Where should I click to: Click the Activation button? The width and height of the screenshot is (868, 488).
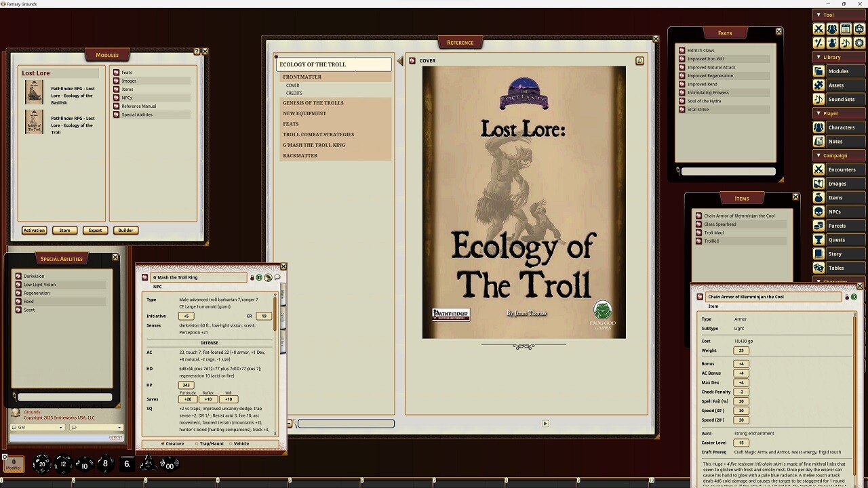coord(34,230)
